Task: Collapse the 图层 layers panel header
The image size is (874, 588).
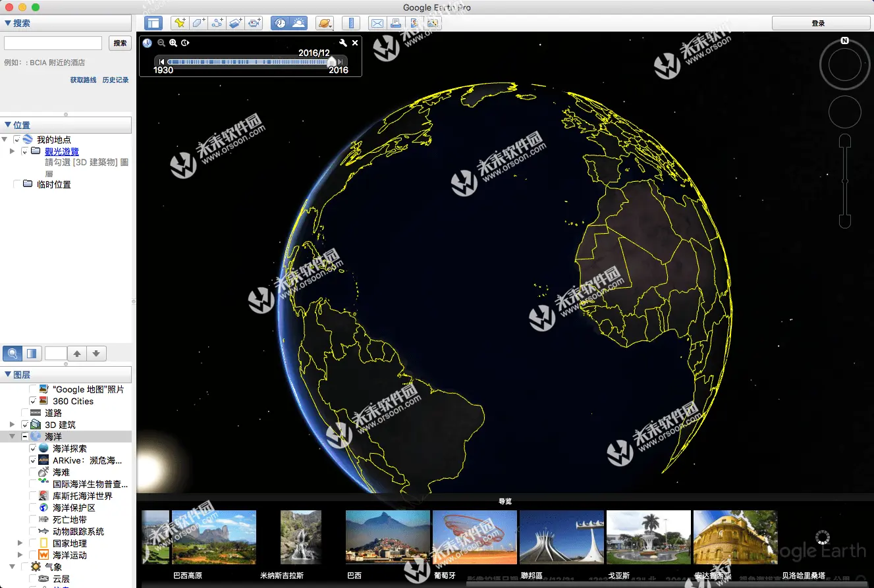Action: click(66, 375)
